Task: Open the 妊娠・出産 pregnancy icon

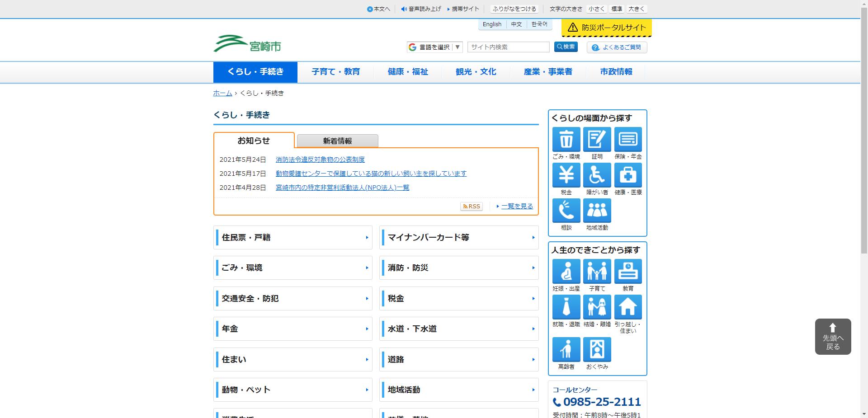Action: pos(566,271)
